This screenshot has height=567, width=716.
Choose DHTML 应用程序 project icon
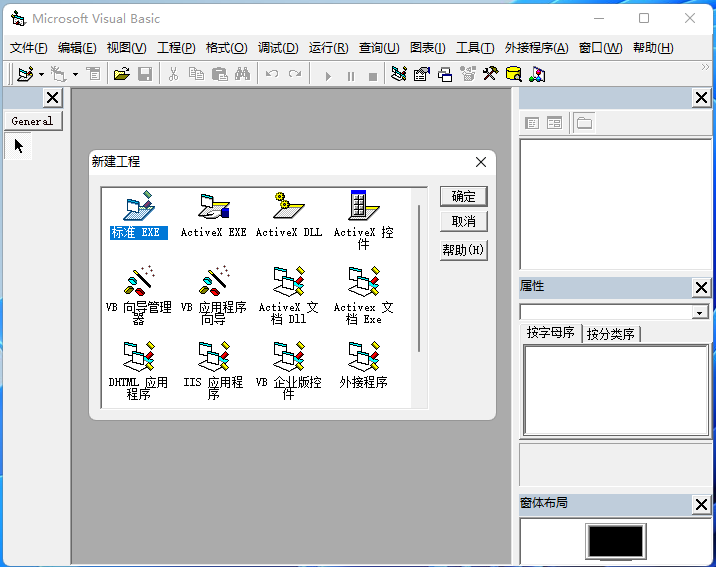point(139,370)
